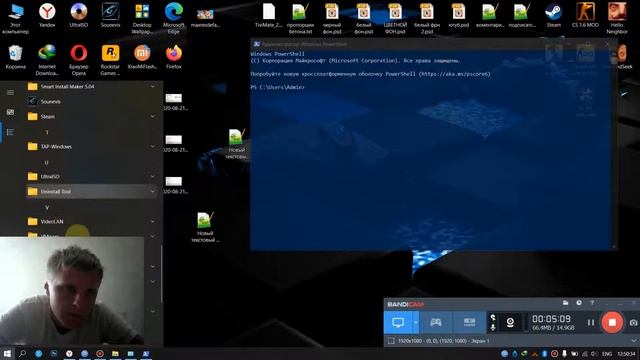
Task: Click the PowerShell aka.ms/pscore6 link text
Action: (456, 74)
